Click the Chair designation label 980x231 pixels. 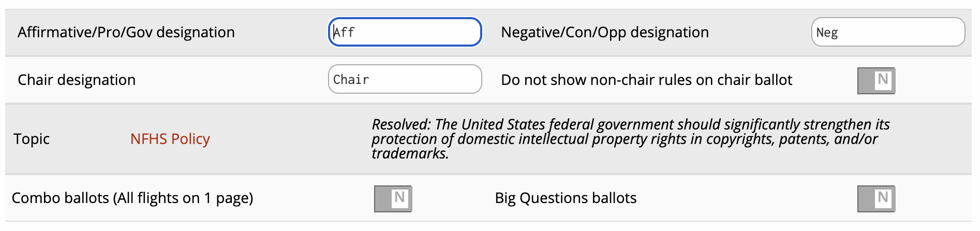[x=77, y=80]
